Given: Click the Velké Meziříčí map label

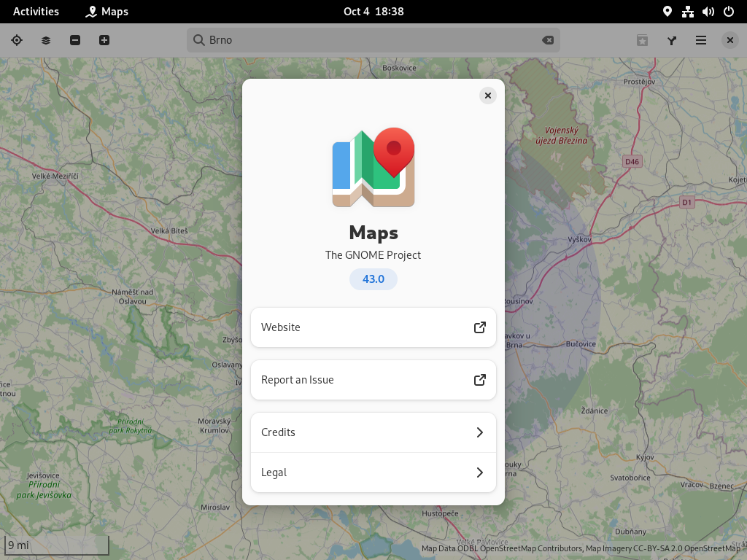Looking at the screenshot, I should (55, 176).
